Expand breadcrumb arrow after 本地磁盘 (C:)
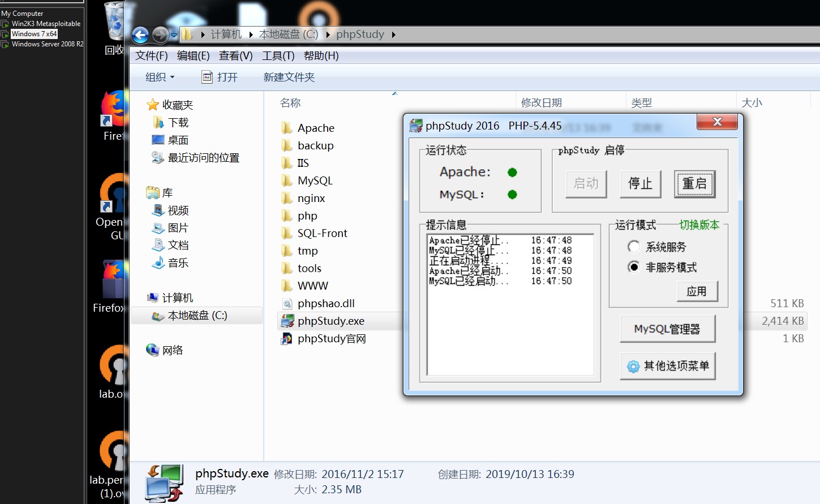 coord(328,35)
